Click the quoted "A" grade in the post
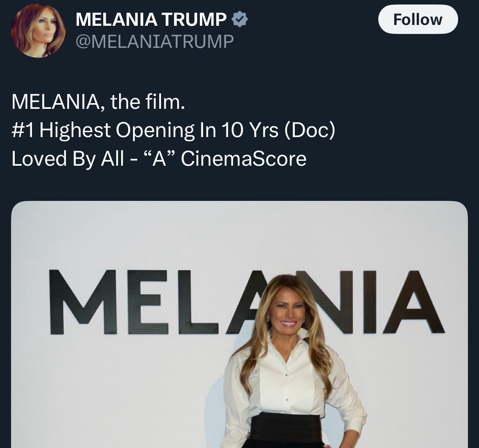Viewport: 479px width, 448px height. 157,159
